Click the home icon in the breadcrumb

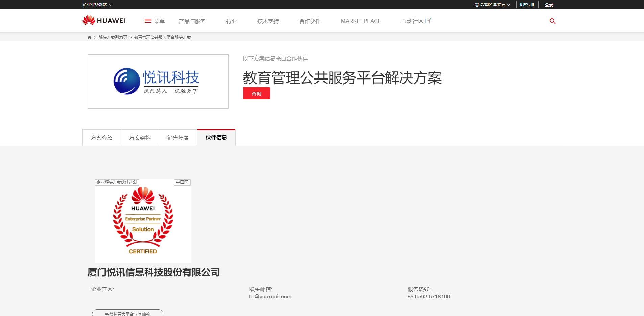[89, 37]
